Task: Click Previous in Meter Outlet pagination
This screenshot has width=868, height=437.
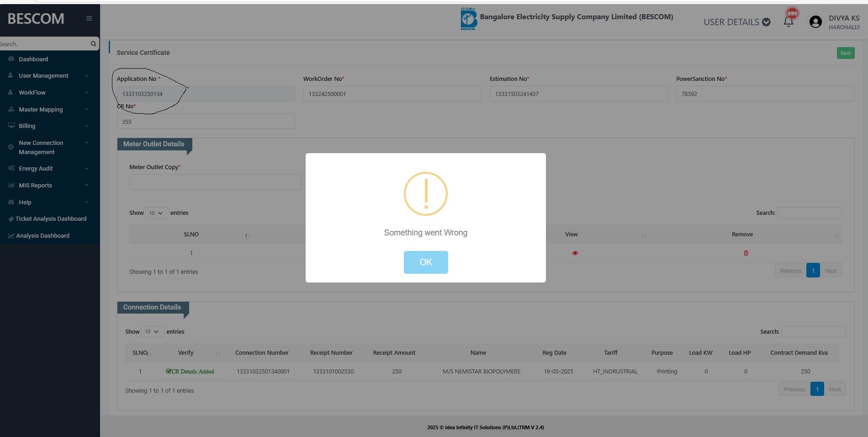Action: (x=790, y=271)
